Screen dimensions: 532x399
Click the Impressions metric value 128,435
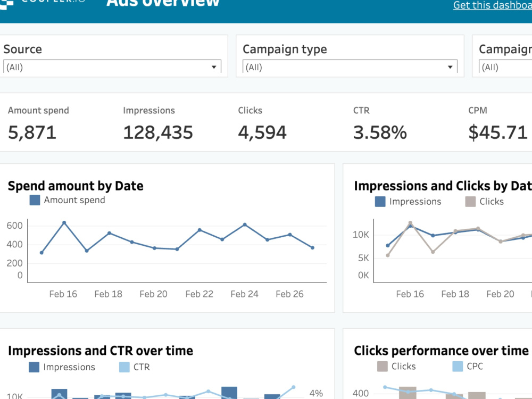pyautogui.click(x=157, y=132)
